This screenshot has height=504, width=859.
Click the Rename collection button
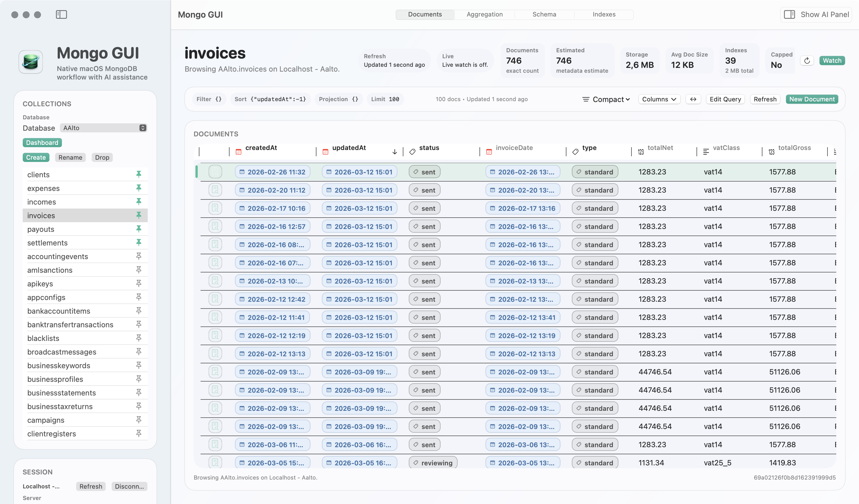point(70,157)
